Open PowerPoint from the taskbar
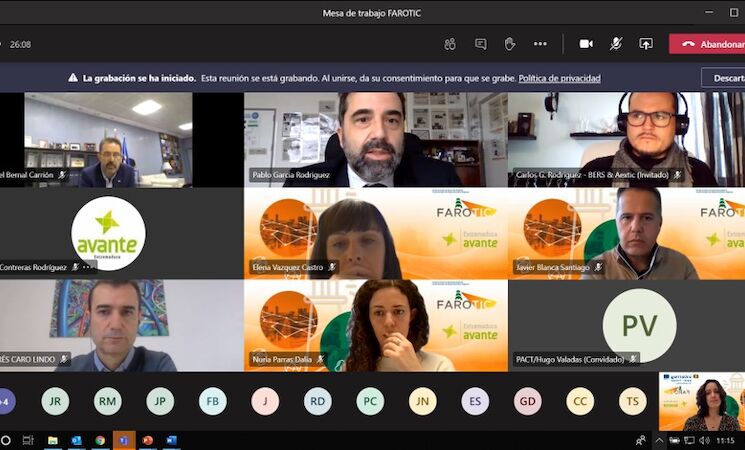 (x=147, y=440)
